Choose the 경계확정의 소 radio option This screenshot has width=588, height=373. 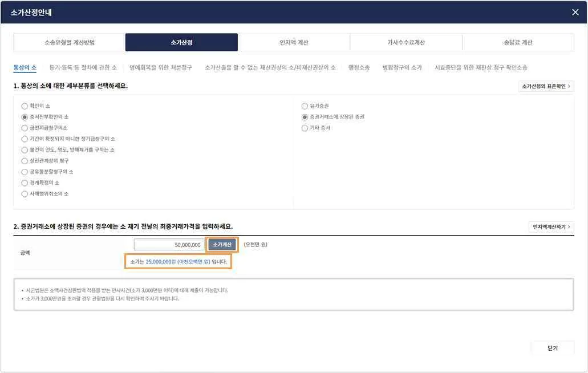tap(25, 183)
